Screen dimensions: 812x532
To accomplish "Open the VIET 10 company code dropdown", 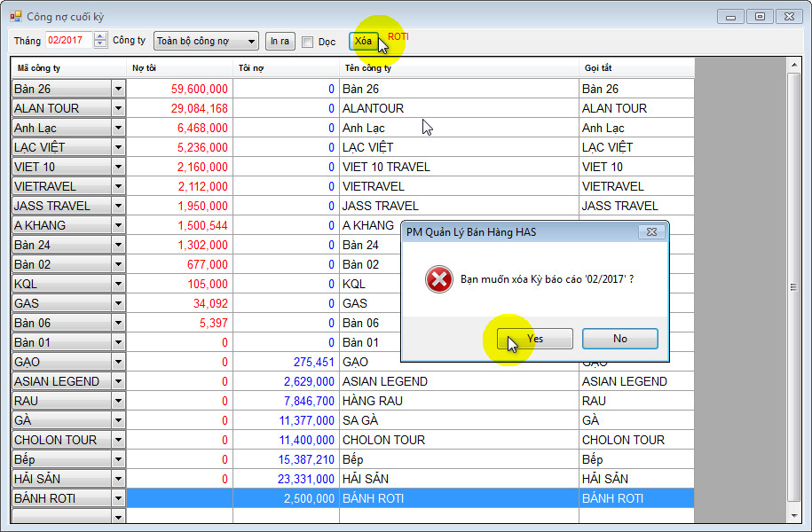I will [x=118, y=167].
